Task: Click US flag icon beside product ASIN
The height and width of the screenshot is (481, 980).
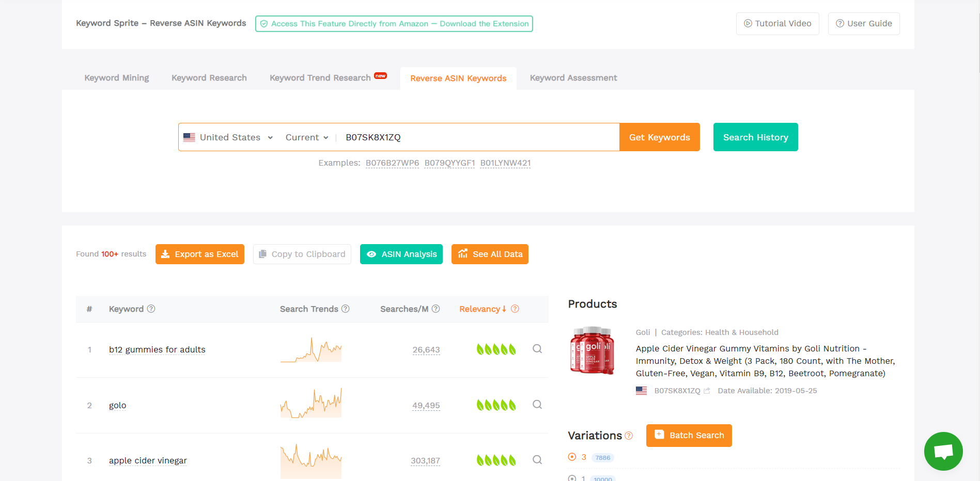Action: tap(641, 391)
